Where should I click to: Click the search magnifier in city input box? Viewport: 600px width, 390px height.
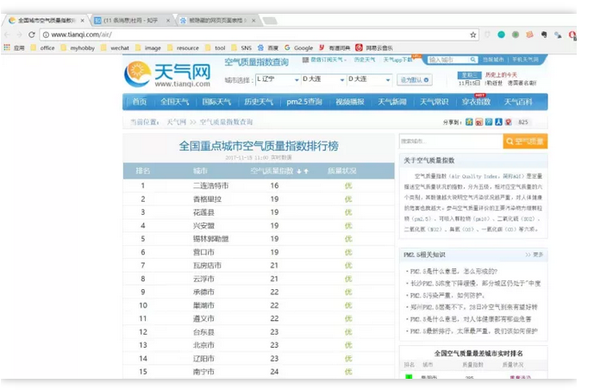[x=473, y=60]
